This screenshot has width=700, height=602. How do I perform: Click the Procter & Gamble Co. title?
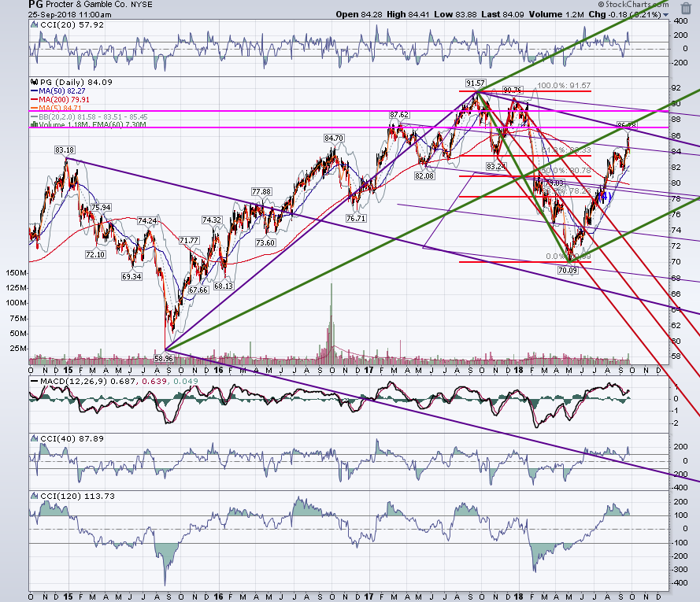pos(87,5)
